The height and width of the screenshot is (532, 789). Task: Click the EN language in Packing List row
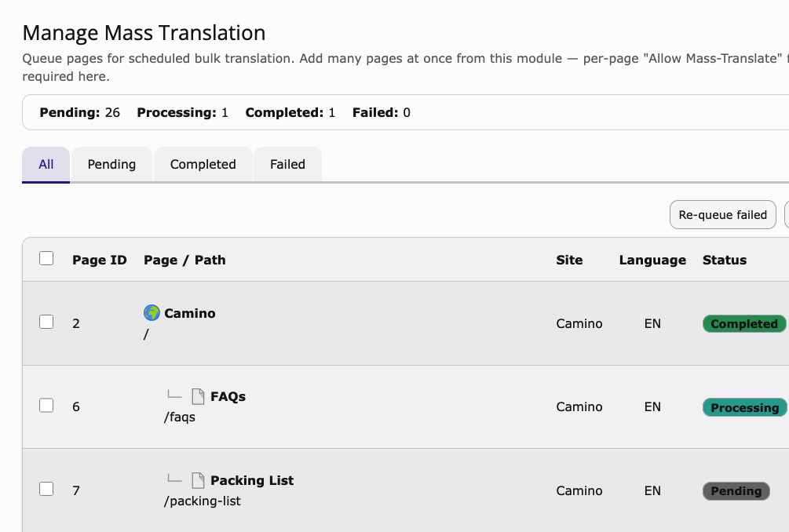coord(652,490)
